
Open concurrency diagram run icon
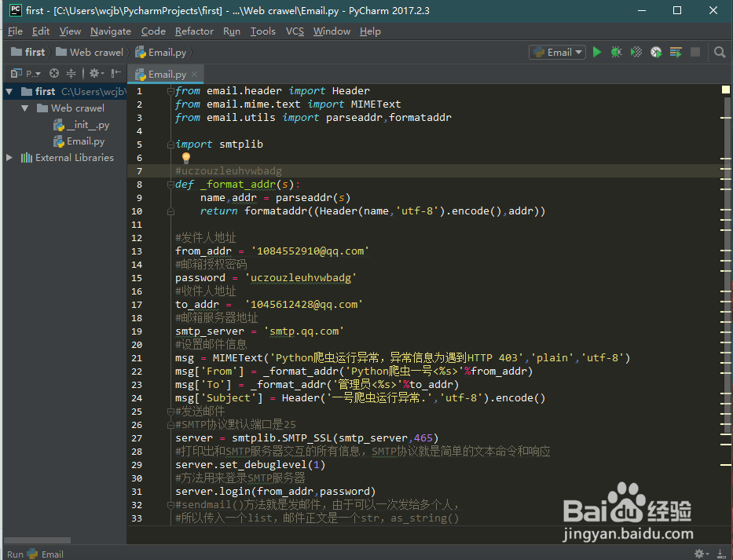click(676, 52)
